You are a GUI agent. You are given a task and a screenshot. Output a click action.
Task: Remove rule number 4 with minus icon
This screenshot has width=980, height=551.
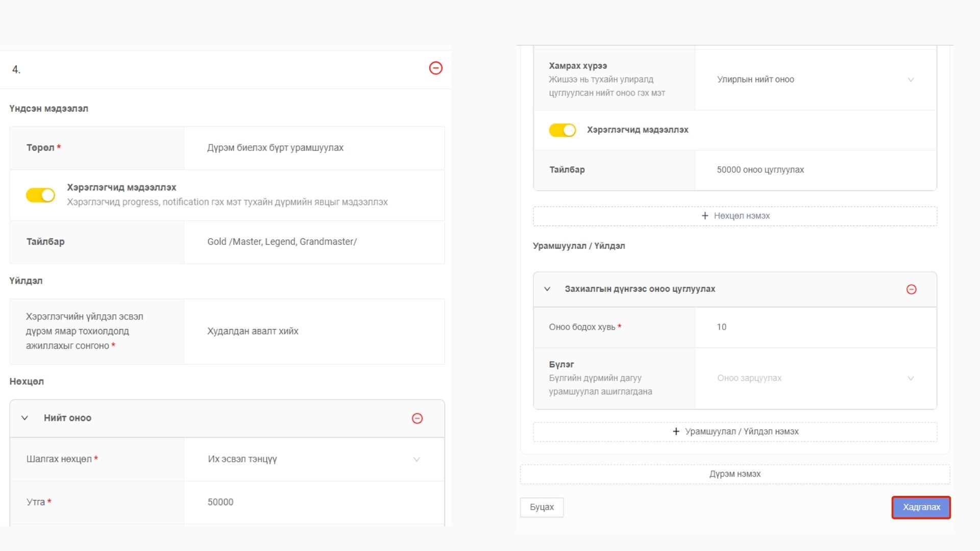tap(435, 68)
